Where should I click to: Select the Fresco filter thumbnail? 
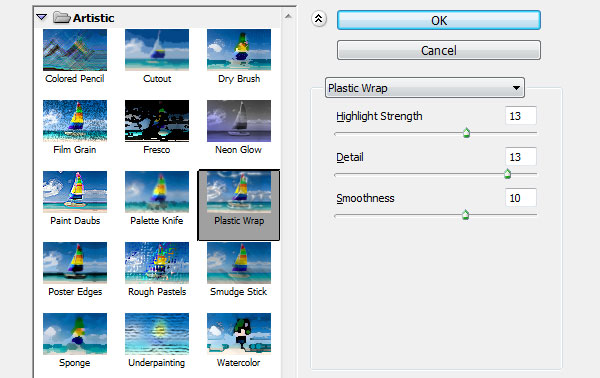click(157, 121)
